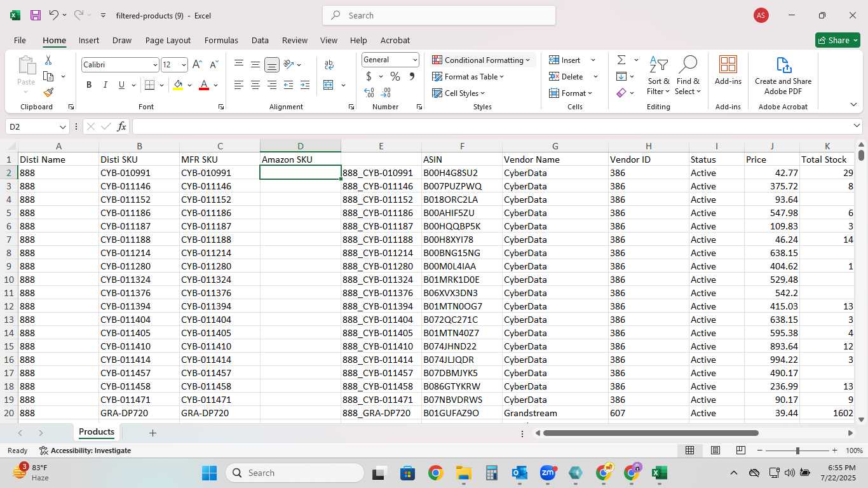Open the Data ribbon tab
868x488 pixels.
click(260, 40)
